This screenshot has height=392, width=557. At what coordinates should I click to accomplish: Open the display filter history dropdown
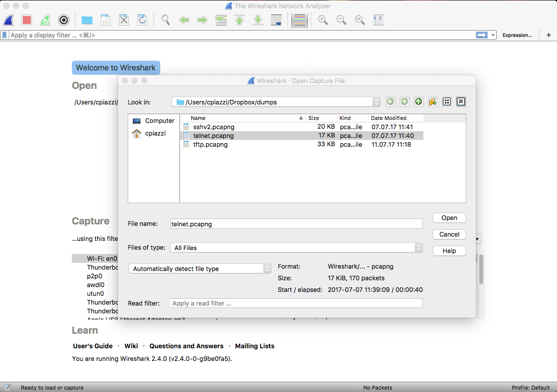tap(493, 35)
